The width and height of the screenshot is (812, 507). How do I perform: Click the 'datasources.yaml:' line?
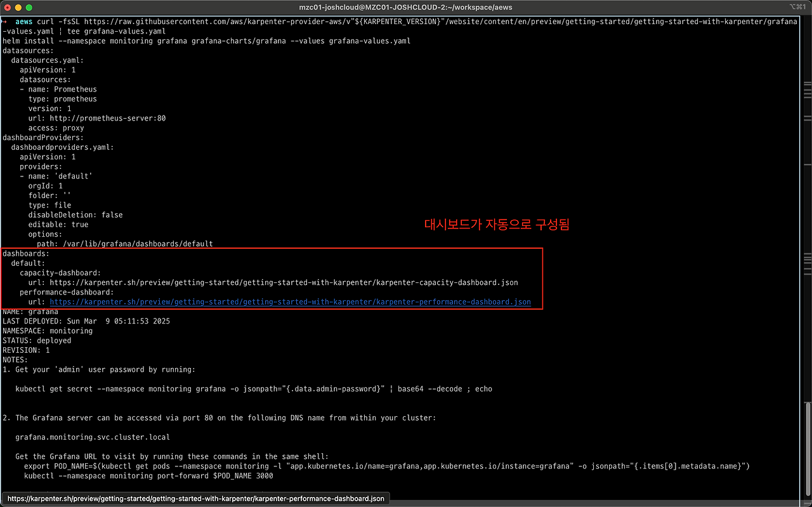pos(47,60)
